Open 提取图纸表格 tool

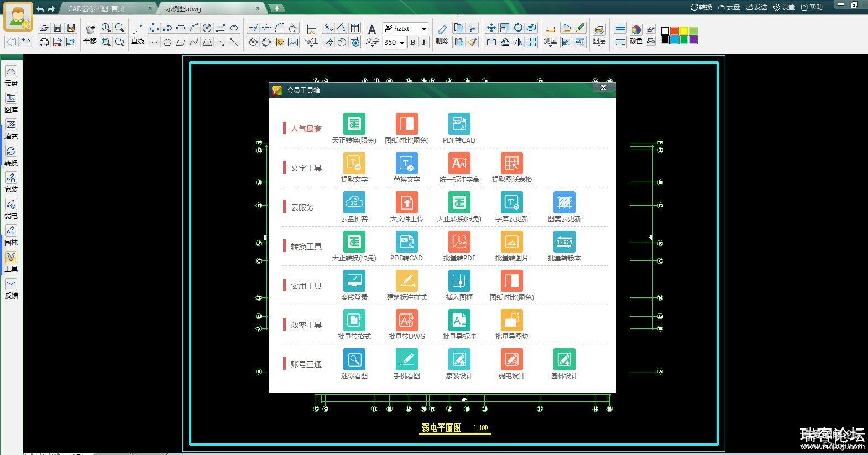coord(511,168)
